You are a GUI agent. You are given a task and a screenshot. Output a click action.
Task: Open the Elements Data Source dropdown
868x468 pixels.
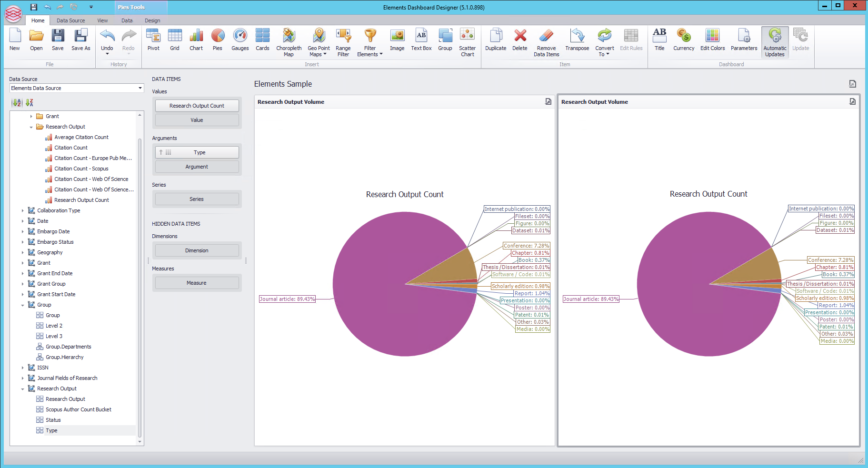(x=140, y=88)
